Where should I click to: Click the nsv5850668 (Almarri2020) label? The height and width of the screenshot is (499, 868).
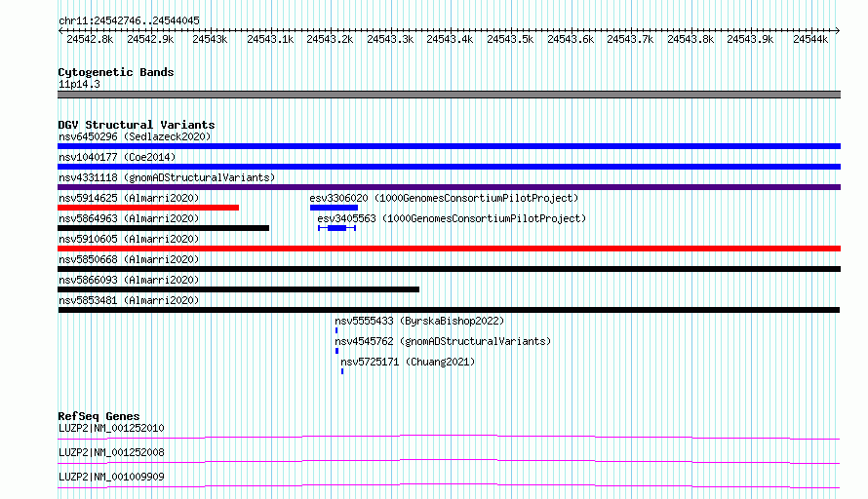129,259
